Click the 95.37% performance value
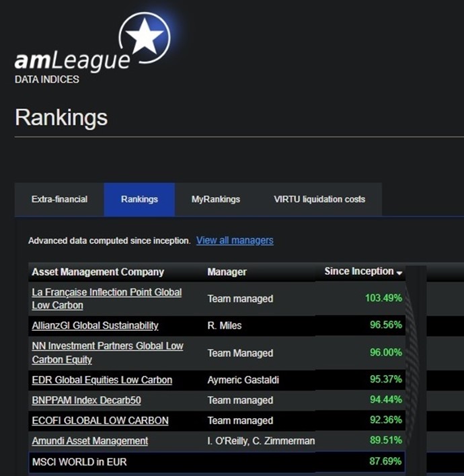The height and width of the screenshot is (476, 464). tap(386, 379)
